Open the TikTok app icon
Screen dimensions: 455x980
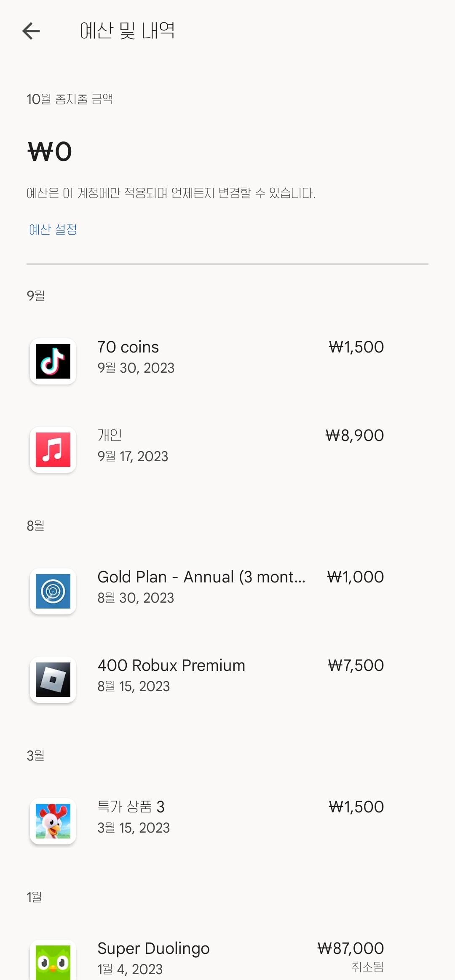coord(53,361)
